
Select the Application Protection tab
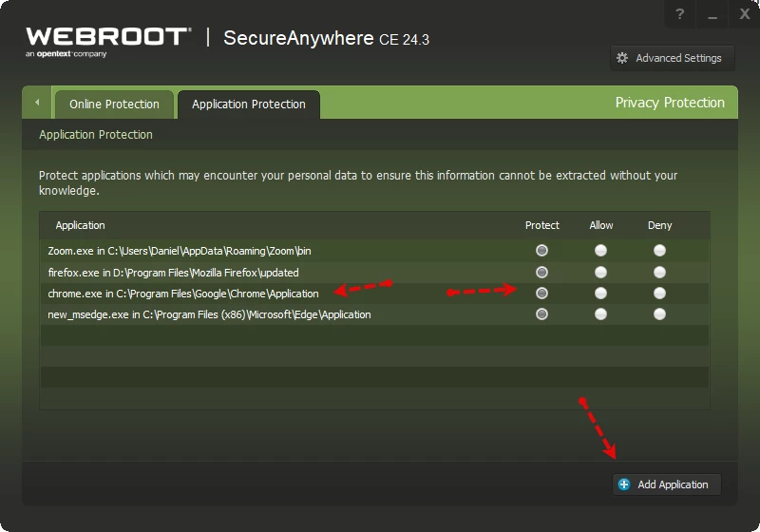point(249,104)
